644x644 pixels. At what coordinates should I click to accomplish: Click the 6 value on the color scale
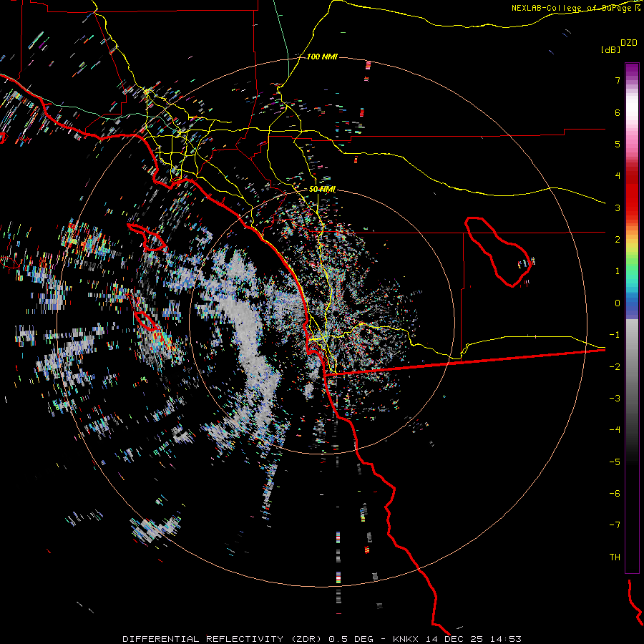tap(618, 112)
